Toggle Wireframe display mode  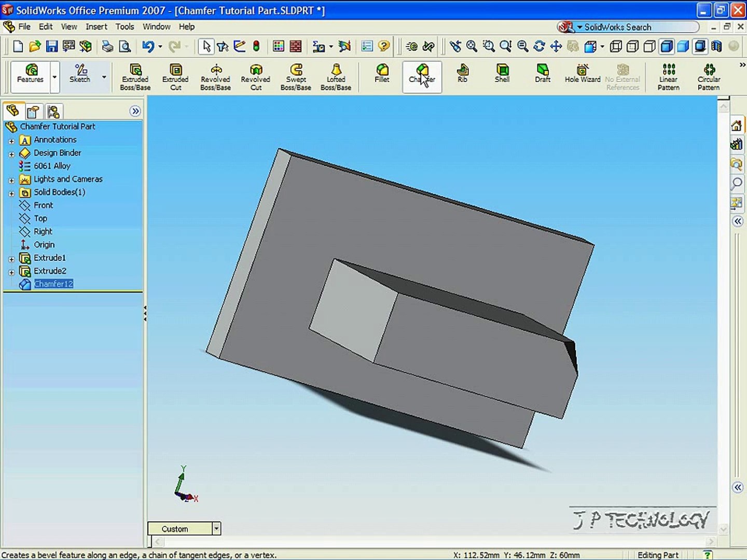point(616,47)
